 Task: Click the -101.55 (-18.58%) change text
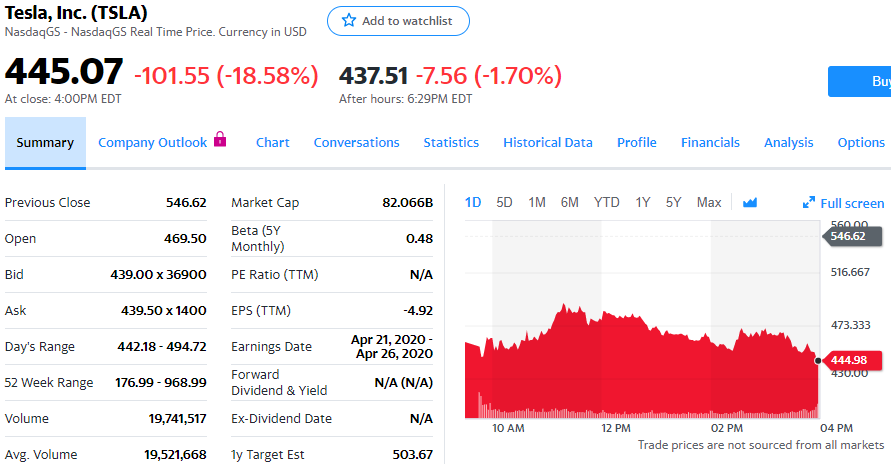[226, 76]
